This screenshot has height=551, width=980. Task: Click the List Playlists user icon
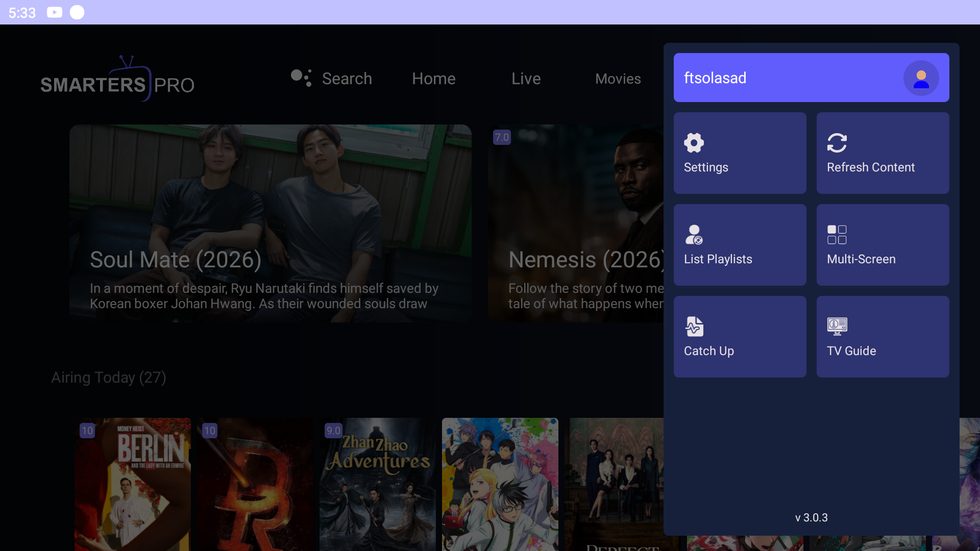tap(694, 235)
